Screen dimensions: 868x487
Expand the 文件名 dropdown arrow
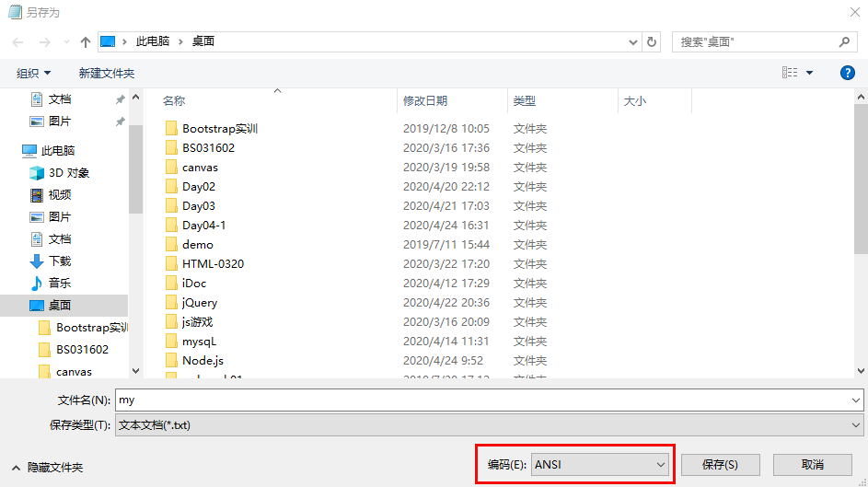[856, 400]
